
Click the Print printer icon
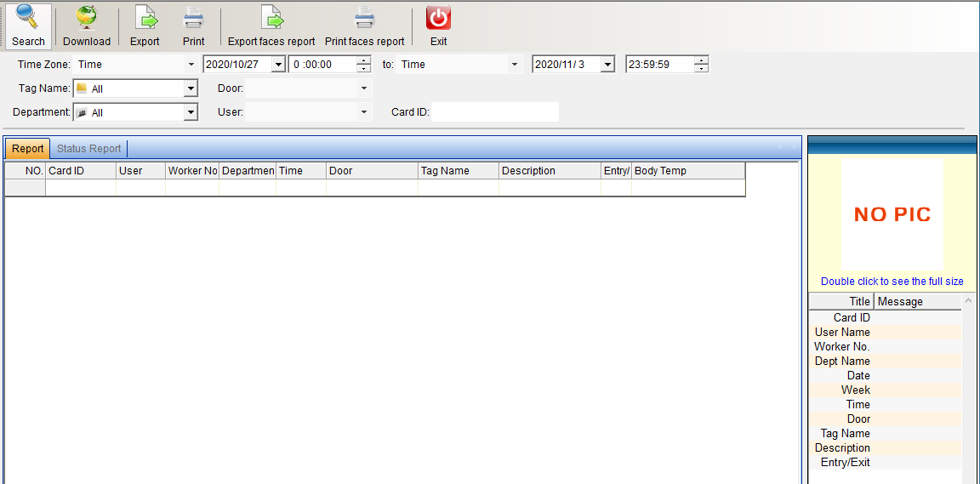(x=194, y=17)
